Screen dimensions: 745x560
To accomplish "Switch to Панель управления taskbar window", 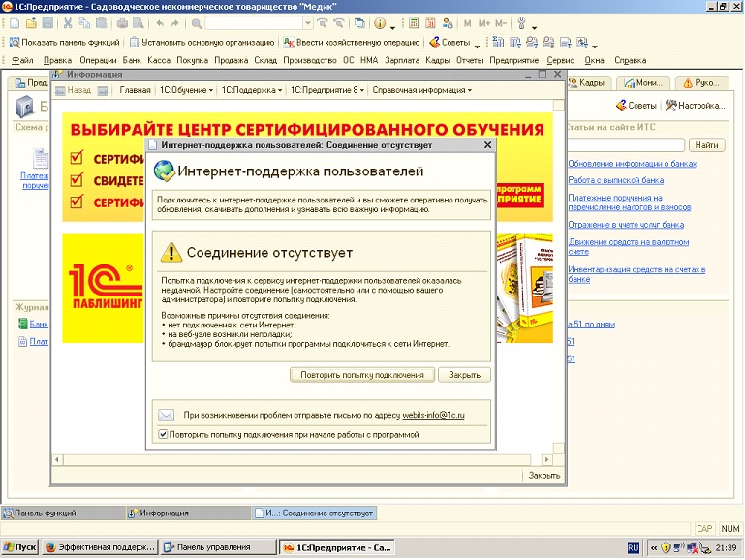I will 218,547.
